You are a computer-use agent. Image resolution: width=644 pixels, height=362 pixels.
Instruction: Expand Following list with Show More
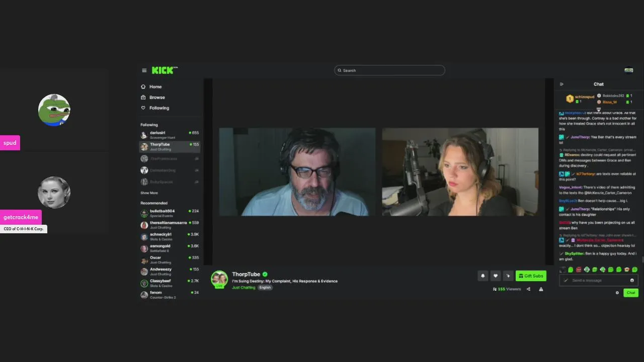click(x=149, y=193)
